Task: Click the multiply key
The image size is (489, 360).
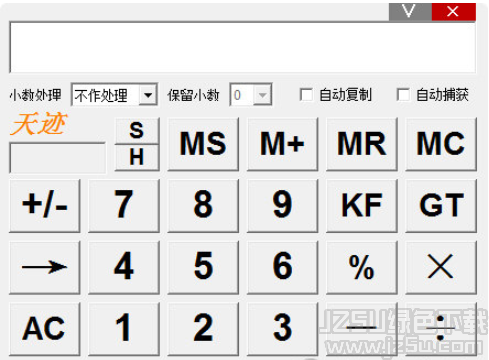Action: pos(441,267)
